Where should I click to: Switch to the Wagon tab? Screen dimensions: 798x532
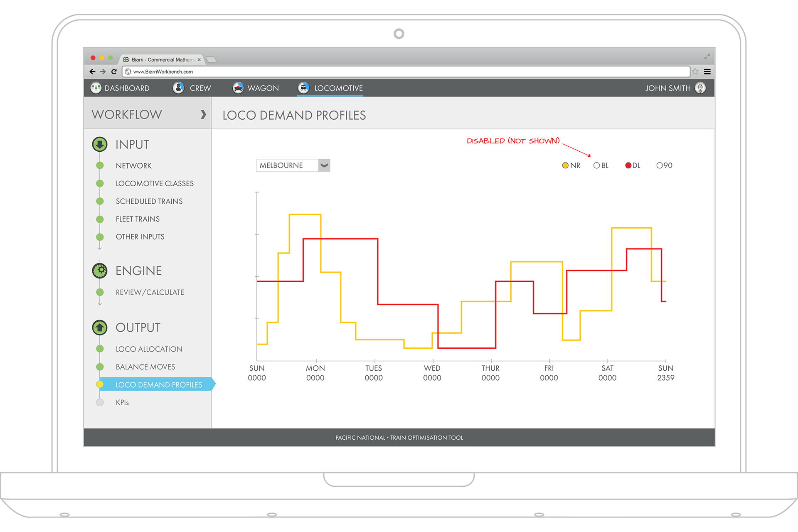pyautogui.click(x=256, y=88)
